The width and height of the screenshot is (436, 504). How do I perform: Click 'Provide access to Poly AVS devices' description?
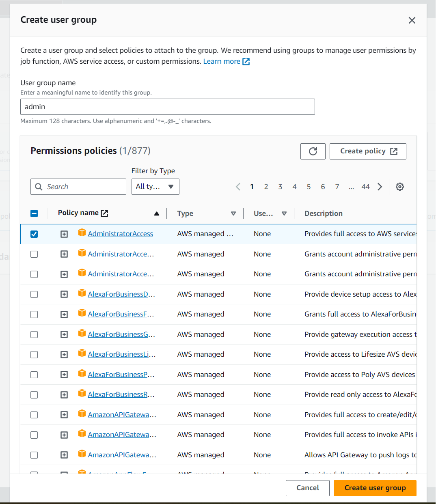(360, 375)
